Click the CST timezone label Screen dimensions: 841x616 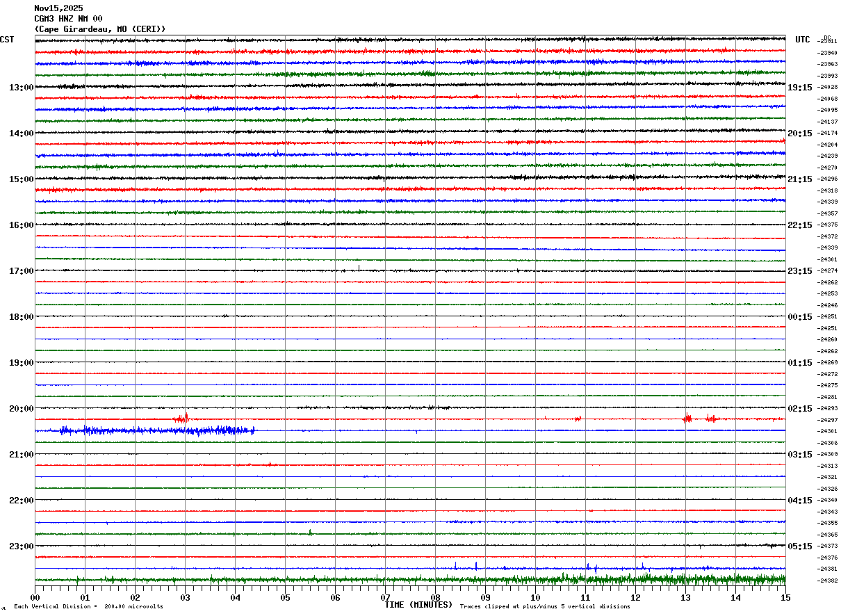pyautogui.click(x=7, y=40)
